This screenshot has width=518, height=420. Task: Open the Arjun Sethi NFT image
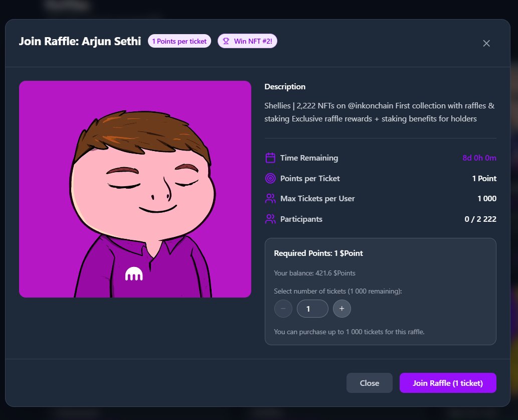(135, 189)
